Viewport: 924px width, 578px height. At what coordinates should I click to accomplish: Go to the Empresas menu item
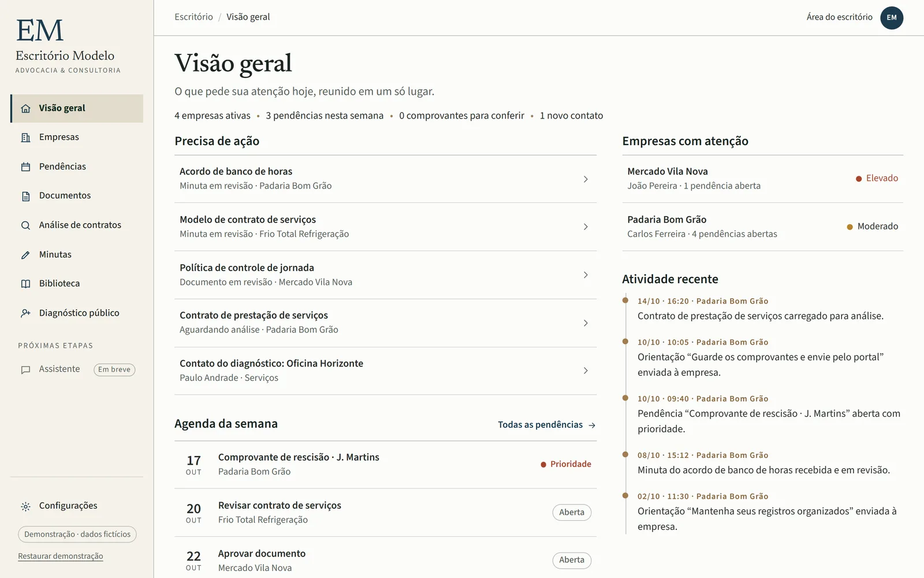pyautogui.click(x=77, y=138)
